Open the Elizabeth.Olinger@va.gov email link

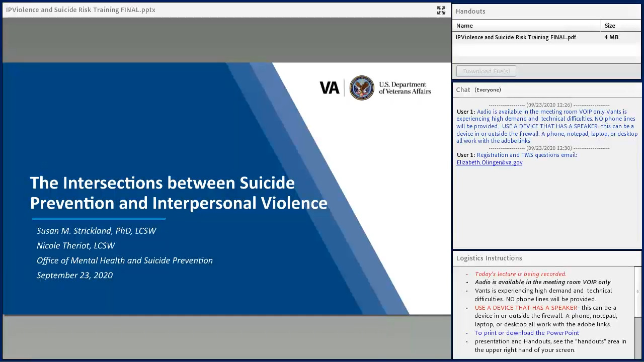(490, 162)
